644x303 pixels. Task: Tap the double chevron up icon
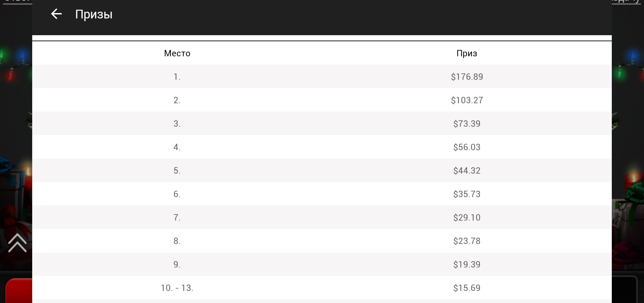(x=17, y=243)
